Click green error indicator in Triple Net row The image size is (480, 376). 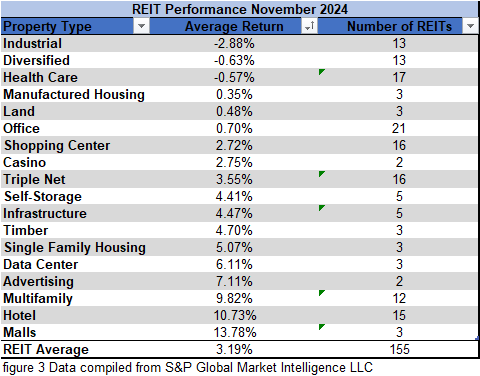[x=321, y=174]
